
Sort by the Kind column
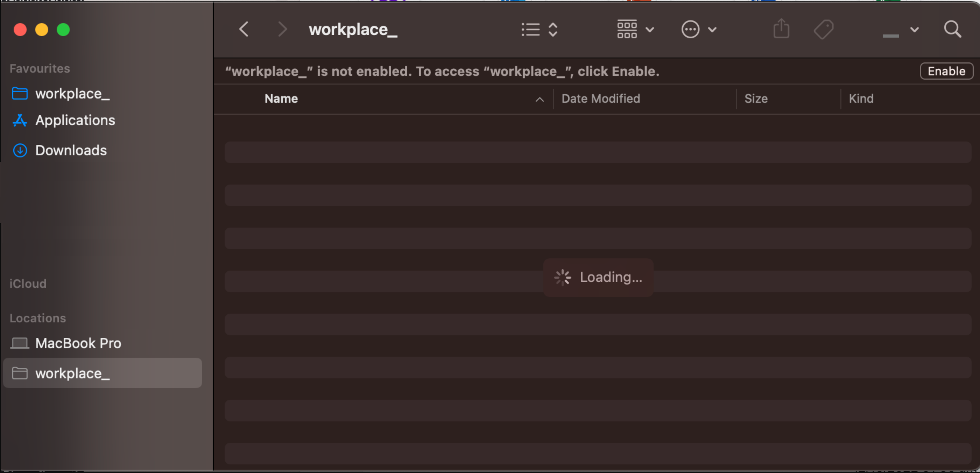(x=861, y=98)
